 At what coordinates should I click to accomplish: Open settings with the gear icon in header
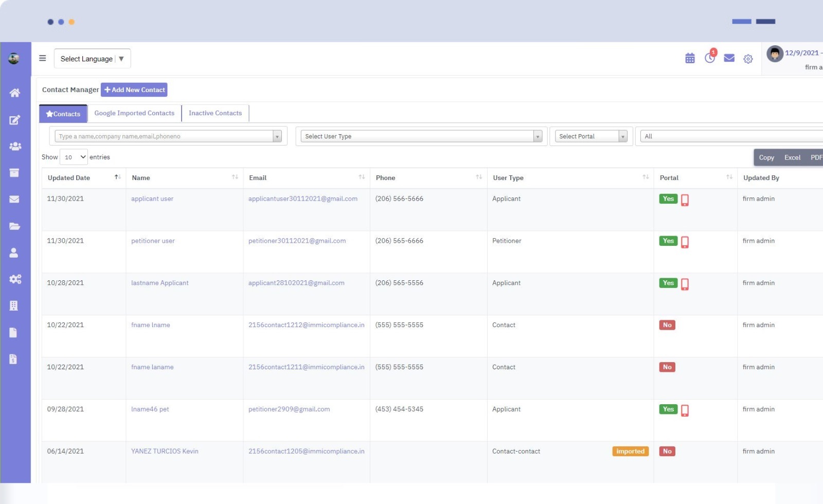[748, 59]
